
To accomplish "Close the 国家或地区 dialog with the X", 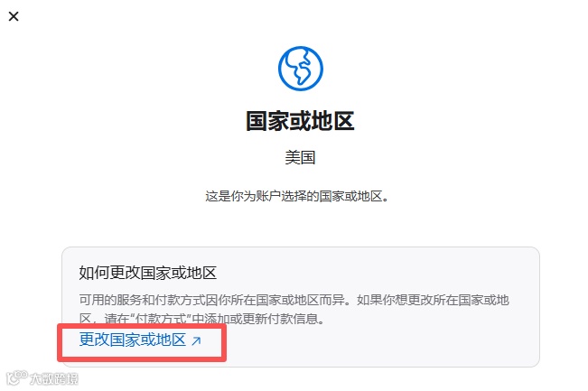I will [14, 16].
